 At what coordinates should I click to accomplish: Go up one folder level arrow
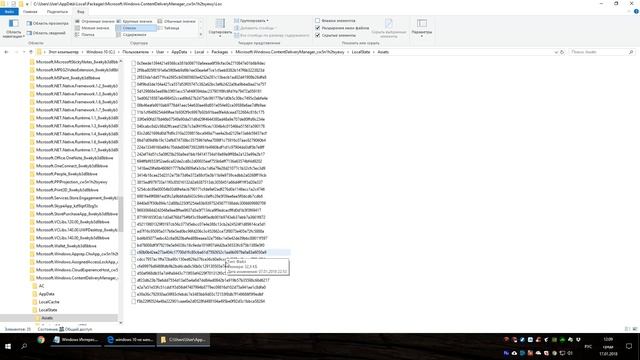point(31,52)
